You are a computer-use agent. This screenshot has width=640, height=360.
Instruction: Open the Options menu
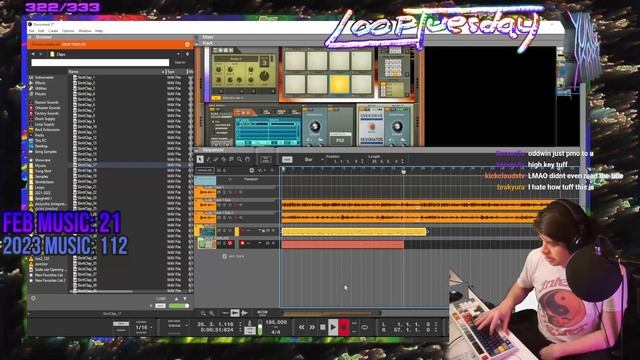pos(68,31)
